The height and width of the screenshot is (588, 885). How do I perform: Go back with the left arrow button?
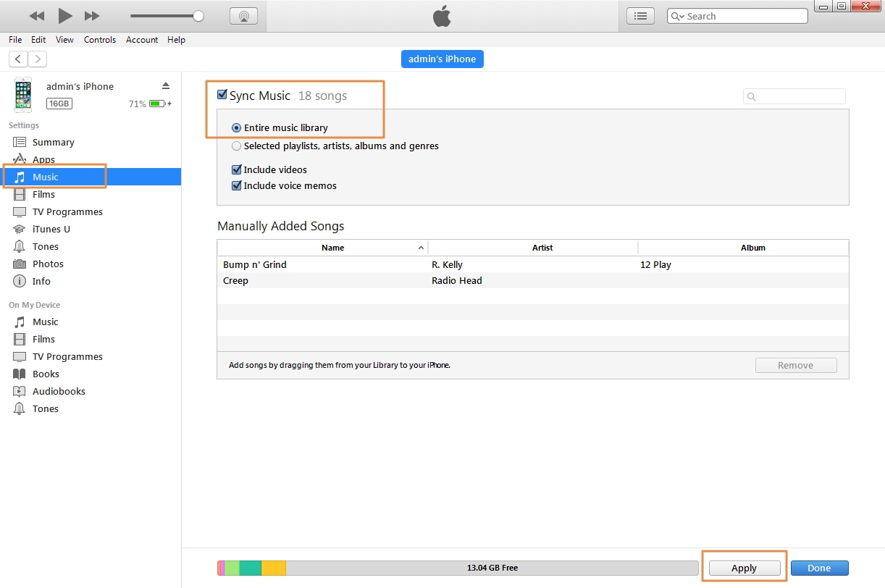click(x=18, y=59)
